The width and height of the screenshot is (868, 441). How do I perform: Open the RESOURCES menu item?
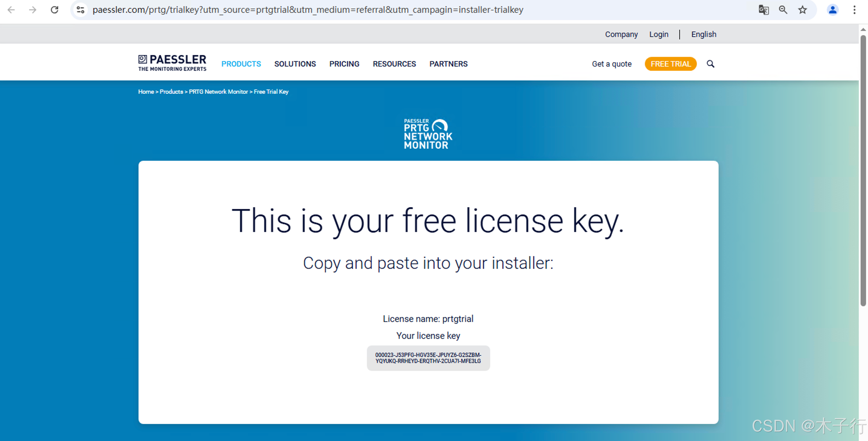[x=394, y=64]
